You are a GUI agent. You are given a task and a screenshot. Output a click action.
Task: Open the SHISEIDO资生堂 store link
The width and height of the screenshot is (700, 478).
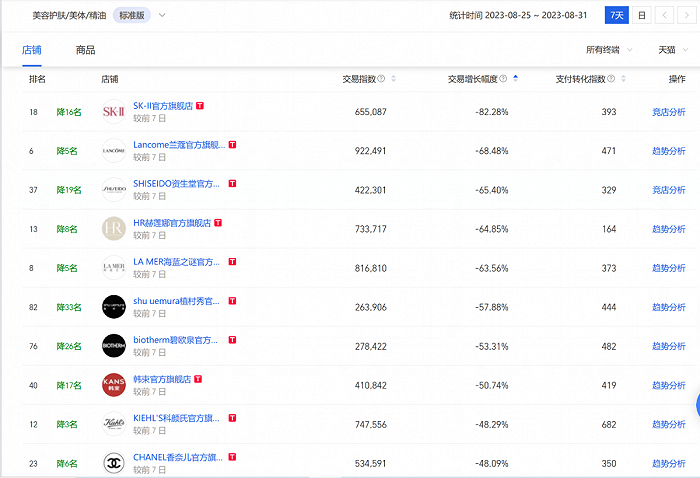[176, 183]
